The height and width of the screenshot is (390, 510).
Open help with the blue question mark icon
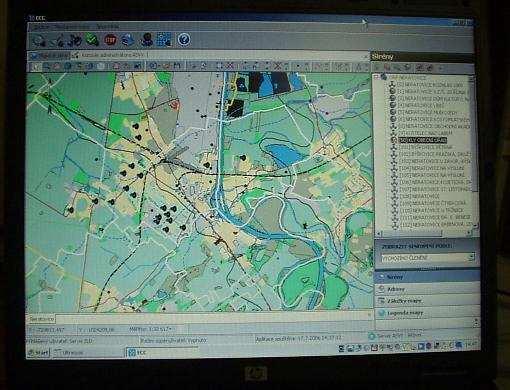(184, 40)
